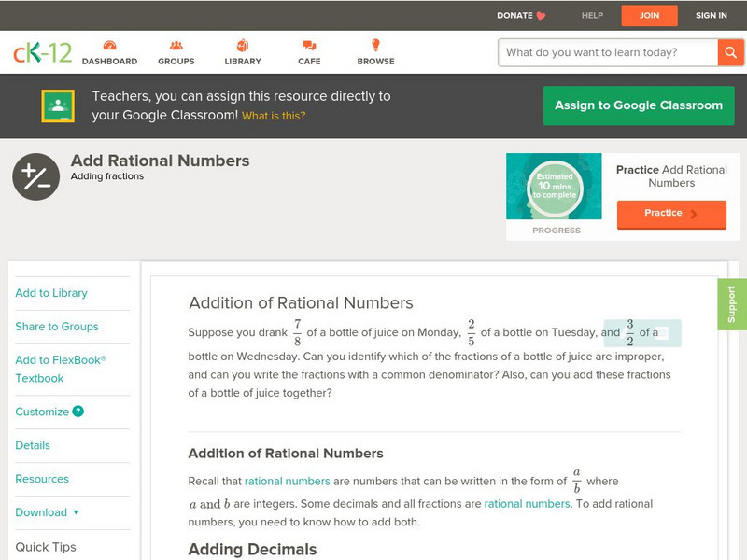Viewport: 747px width, 560px height.
Task: Open the Cafe chat icon
Action: [309, 46]
